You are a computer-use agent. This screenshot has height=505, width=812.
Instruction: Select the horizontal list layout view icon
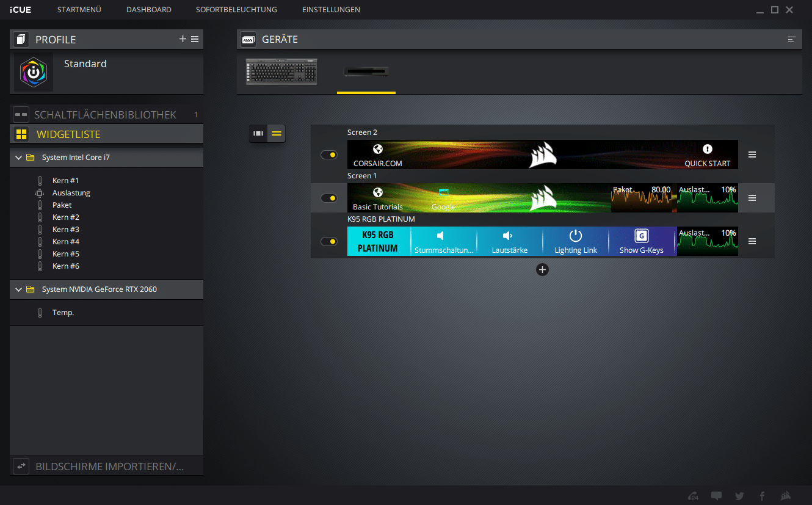(x=277, y=133)
